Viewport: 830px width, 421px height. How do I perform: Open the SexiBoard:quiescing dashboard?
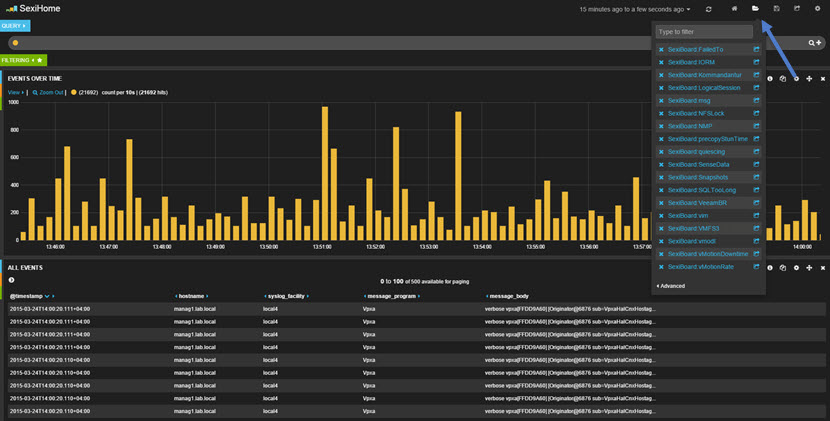point(696,152)
